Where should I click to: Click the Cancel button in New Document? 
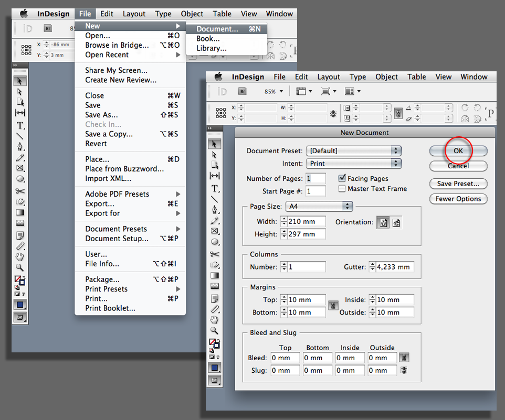point(458,166)
